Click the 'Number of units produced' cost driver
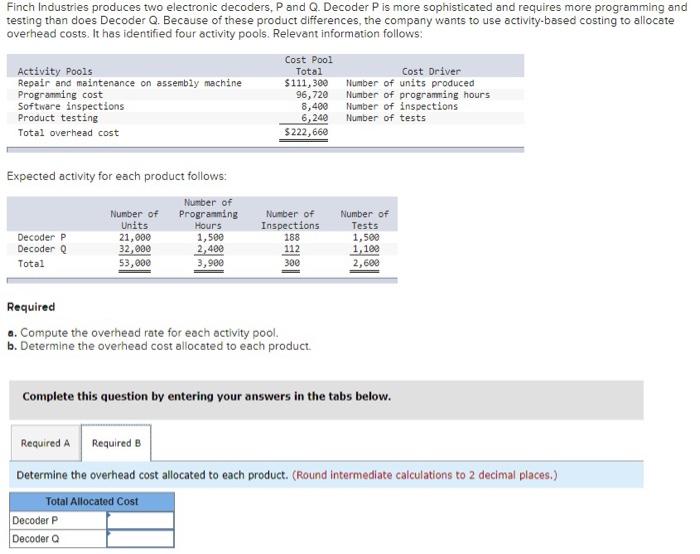This screenshot has height=554, width=700. coord(410,83)
